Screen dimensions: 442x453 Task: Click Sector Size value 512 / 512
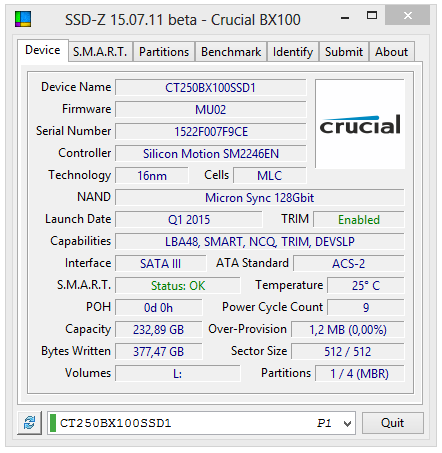click(348, 352)
